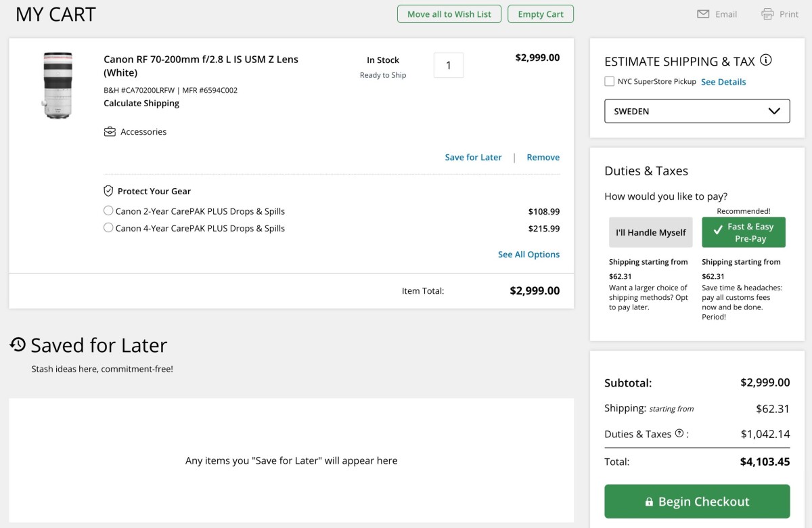
Task: Open the Sweden country dropdown
Action: [x=697, y=111]
